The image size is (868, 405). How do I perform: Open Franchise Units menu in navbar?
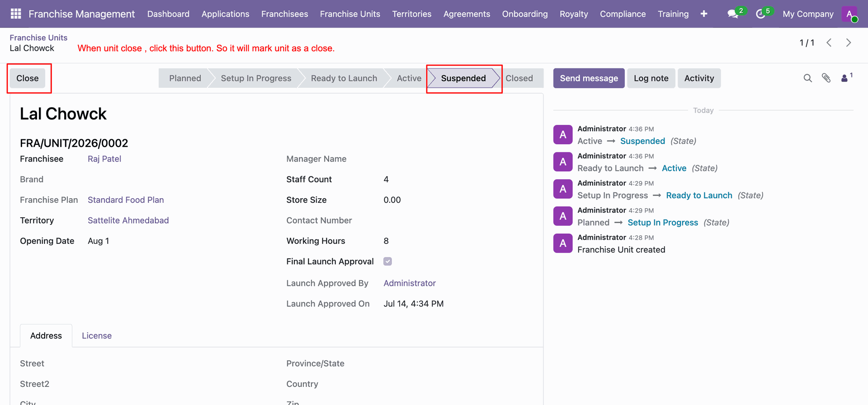click(x=350, y=14)
